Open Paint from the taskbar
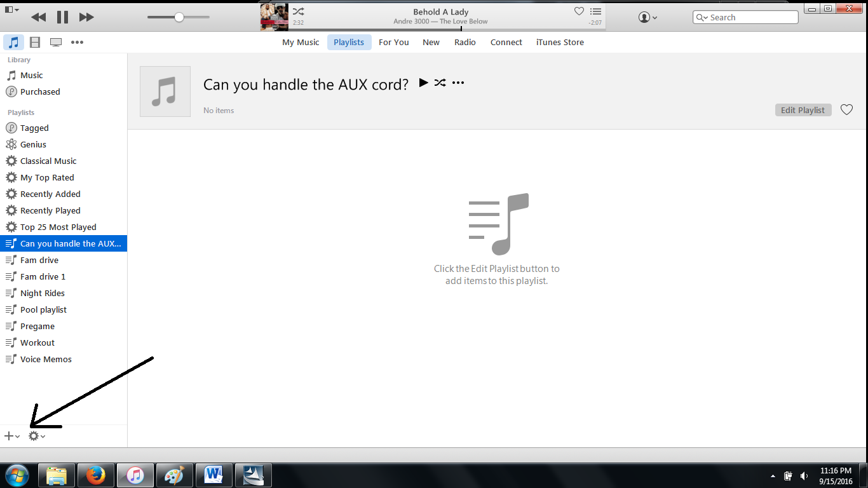This screenshot has height=488, width=868. pyautogui.click(x=173, y=475)
